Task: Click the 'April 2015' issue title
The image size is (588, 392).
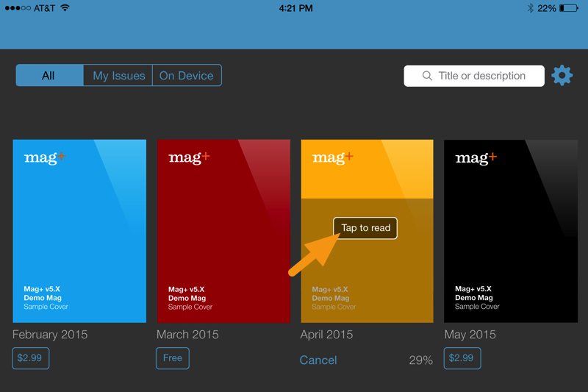Action: pyautogui.click(x=326, y=335)
